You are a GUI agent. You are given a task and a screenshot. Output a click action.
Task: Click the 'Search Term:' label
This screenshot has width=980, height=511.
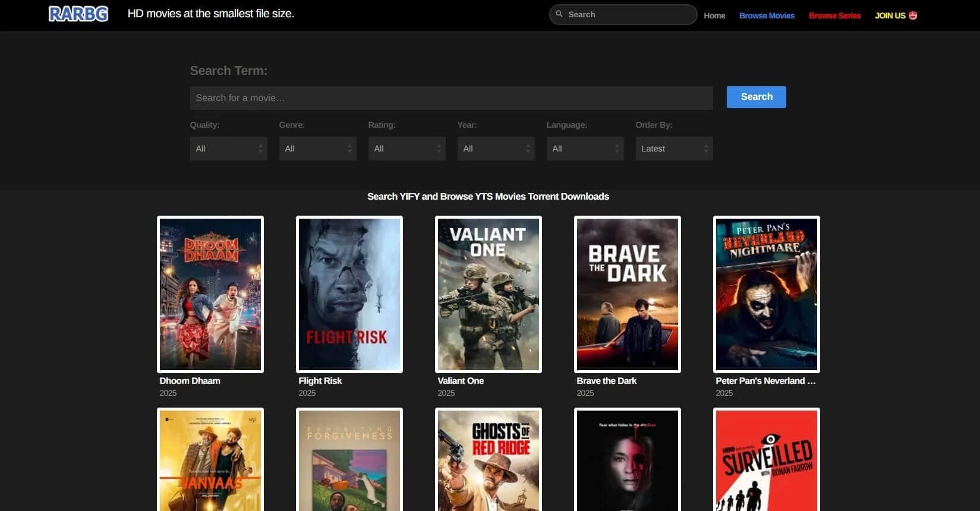point(229,71)
